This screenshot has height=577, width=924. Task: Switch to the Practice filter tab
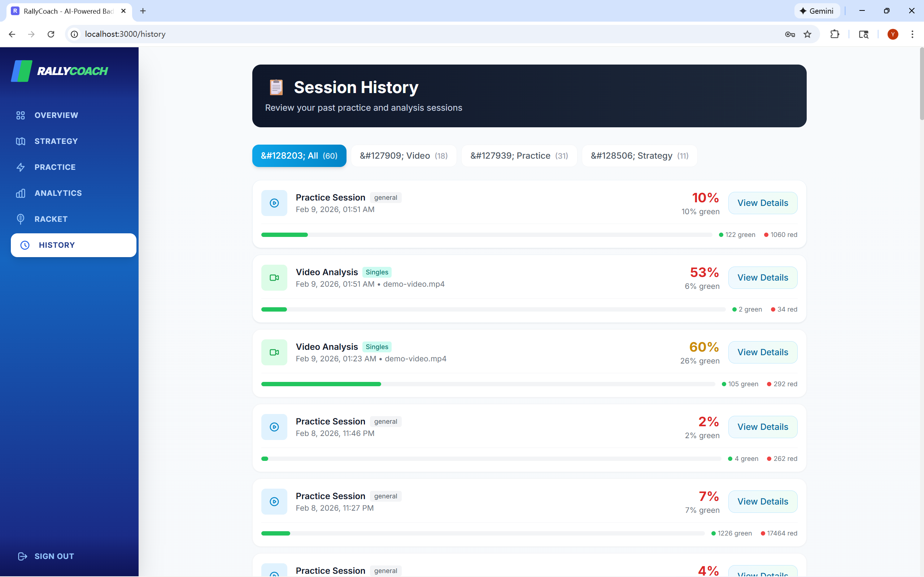click(519, 156)
